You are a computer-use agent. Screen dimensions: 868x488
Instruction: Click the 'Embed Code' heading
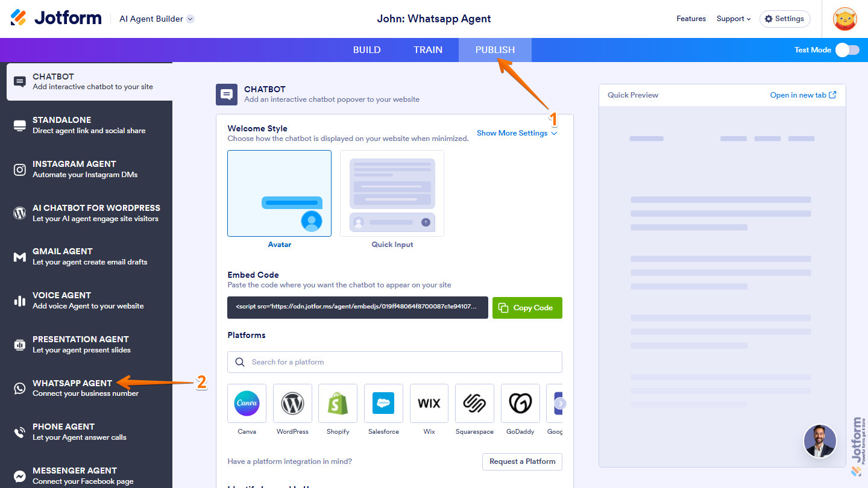click(x=253, y=275)
